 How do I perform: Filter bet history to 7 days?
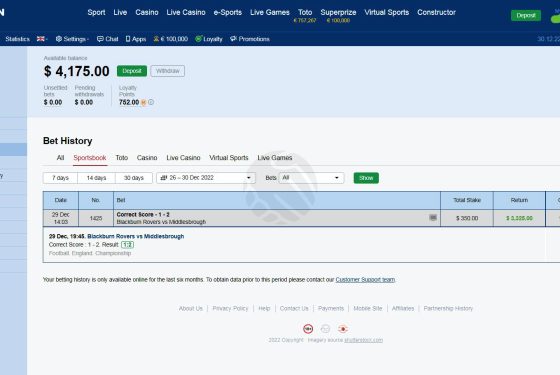pyautogui.click(x=60, y=178)
